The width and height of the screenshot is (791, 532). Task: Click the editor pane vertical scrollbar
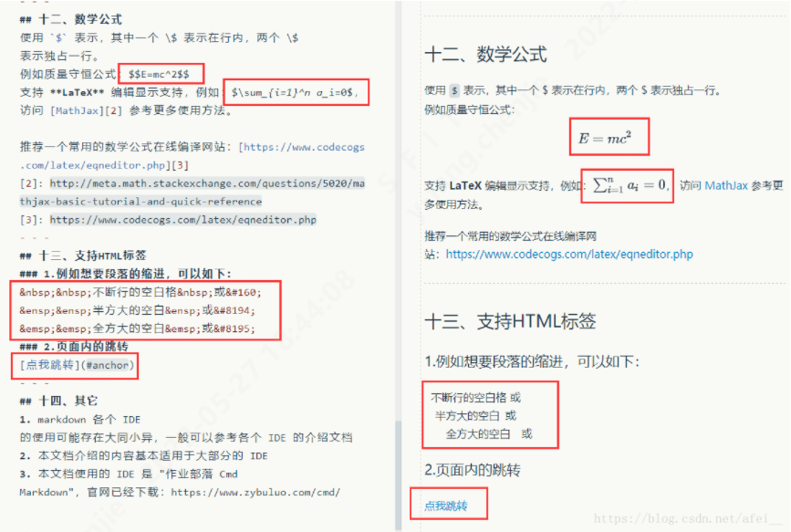(399, 475)
